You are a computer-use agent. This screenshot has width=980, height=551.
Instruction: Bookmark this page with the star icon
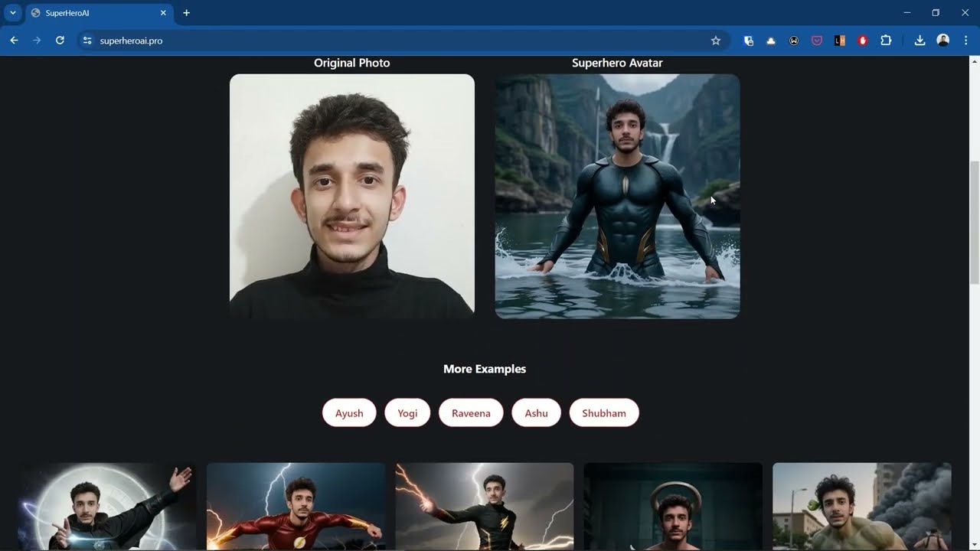click(x=716, y=41)
